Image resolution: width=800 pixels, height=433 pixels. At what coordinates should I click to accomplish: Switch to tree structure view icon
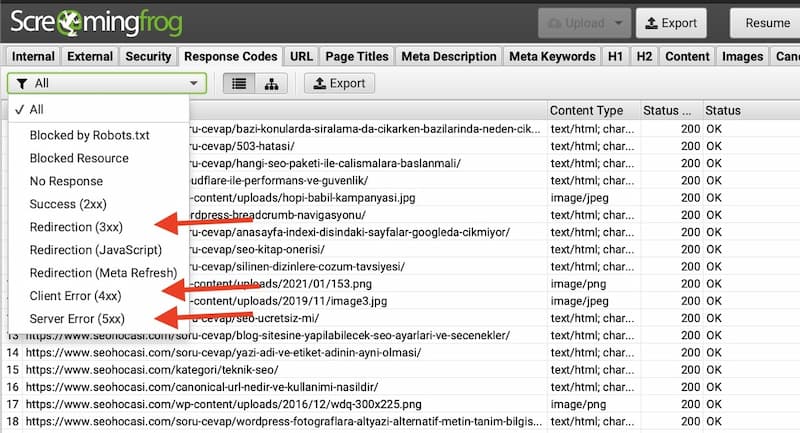[271, 84]
